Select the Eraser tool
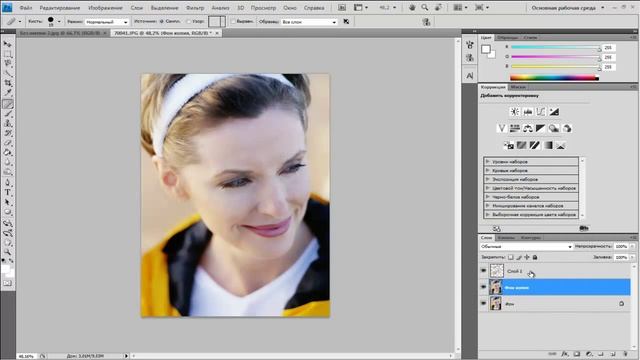 point(8,143)
